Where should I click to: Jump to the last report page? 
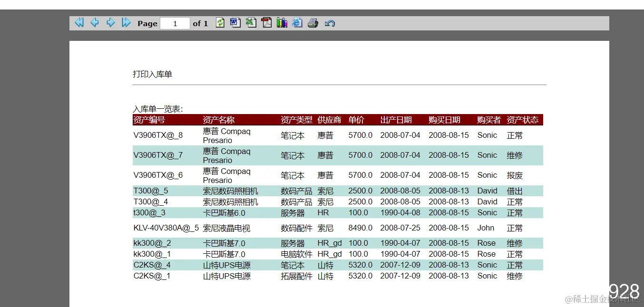[126, 22]
